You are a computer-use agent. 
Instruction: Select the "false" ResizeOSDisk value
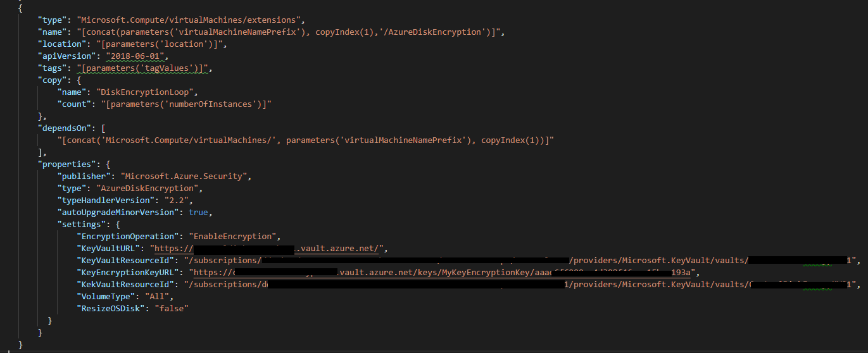click(171, 309)
